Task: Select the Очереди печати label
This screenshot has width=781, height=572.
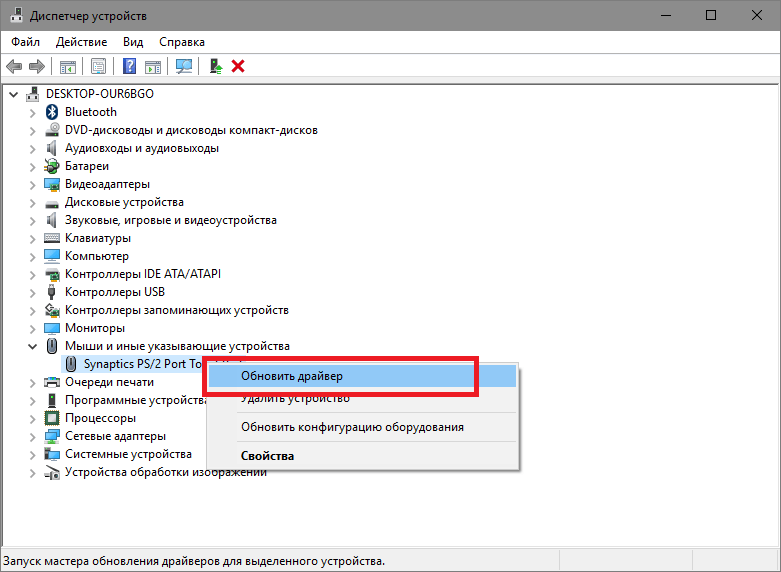Action: 109,382
